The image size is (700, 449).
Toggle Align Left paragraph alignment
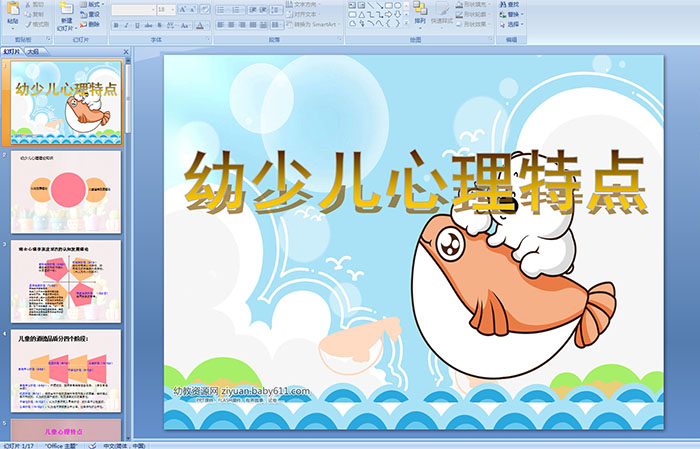click(x=220, y=25)
